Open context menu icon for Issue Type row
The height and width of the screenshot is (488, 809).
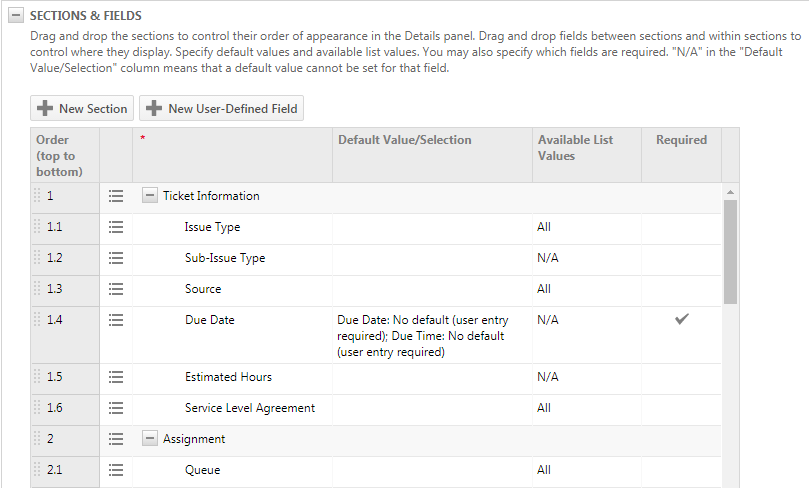click(115, 227)
